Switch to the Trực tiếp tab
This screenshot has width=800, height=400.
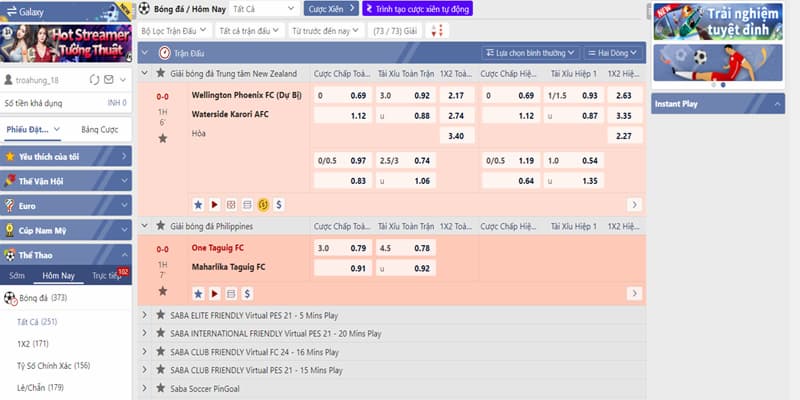107,276
